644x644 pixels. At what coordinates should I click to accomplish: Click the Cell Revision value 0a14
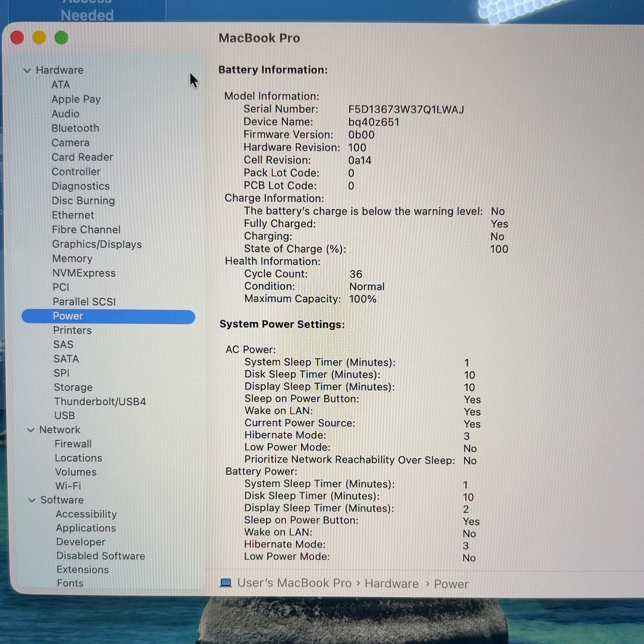click(x=360, y=160)
